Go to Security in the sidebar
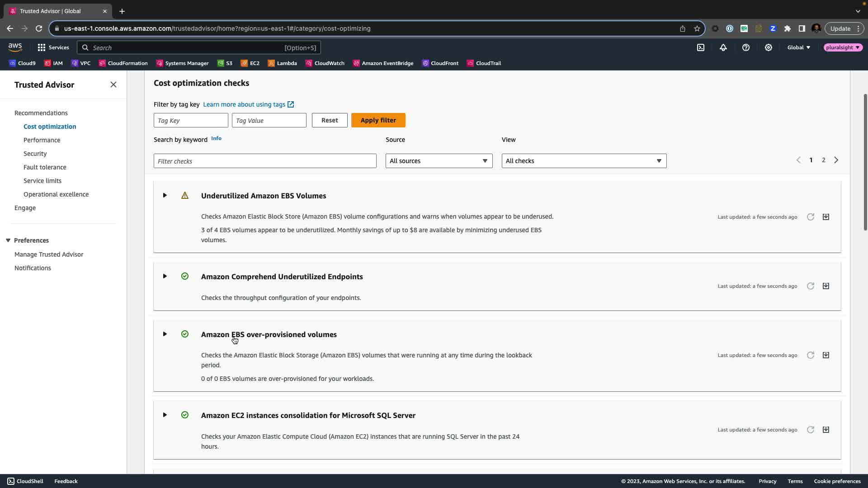 click(35, 154)
